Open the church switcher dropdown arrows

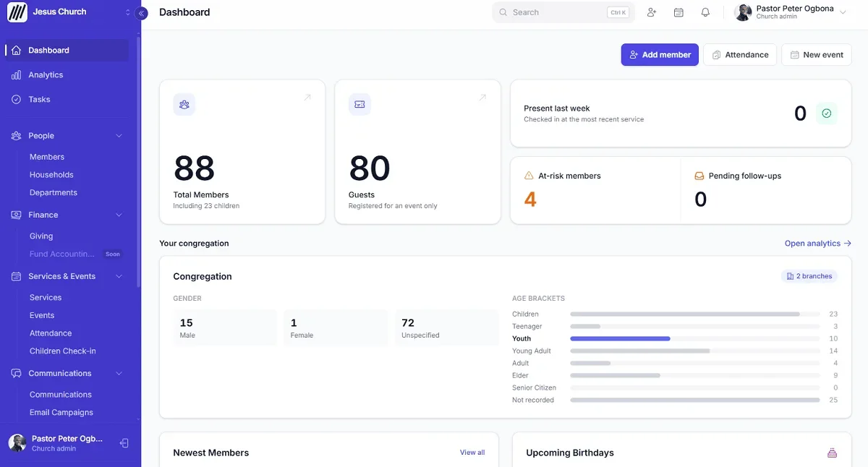pos(128,12)
